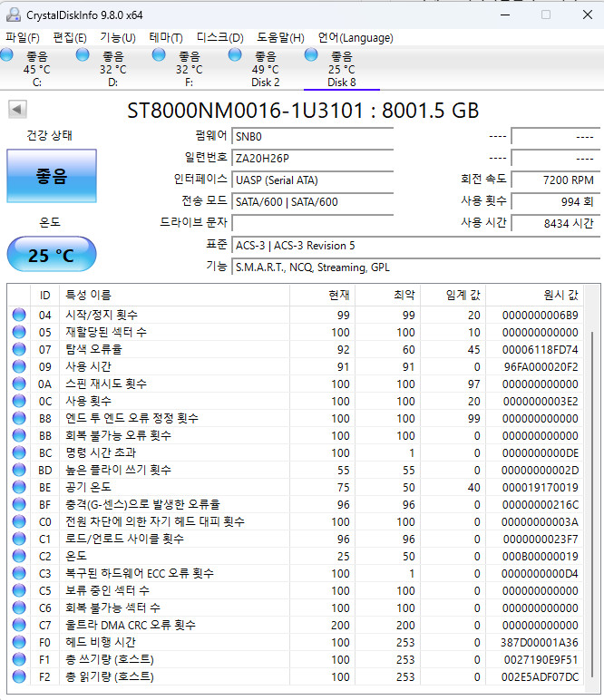Open the 언어(Language) menu
This screenshot has width=604, height=700.
tap(356, 38)
